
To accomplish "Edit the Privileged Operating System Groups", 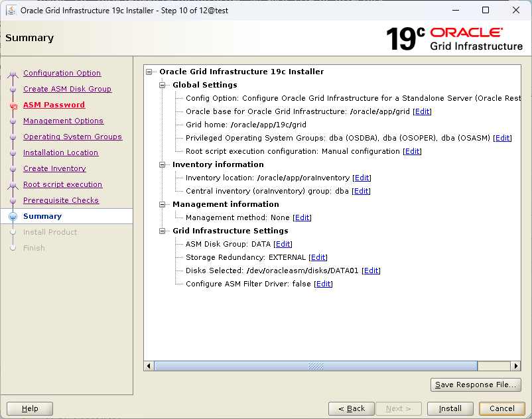I will (503, 138).
